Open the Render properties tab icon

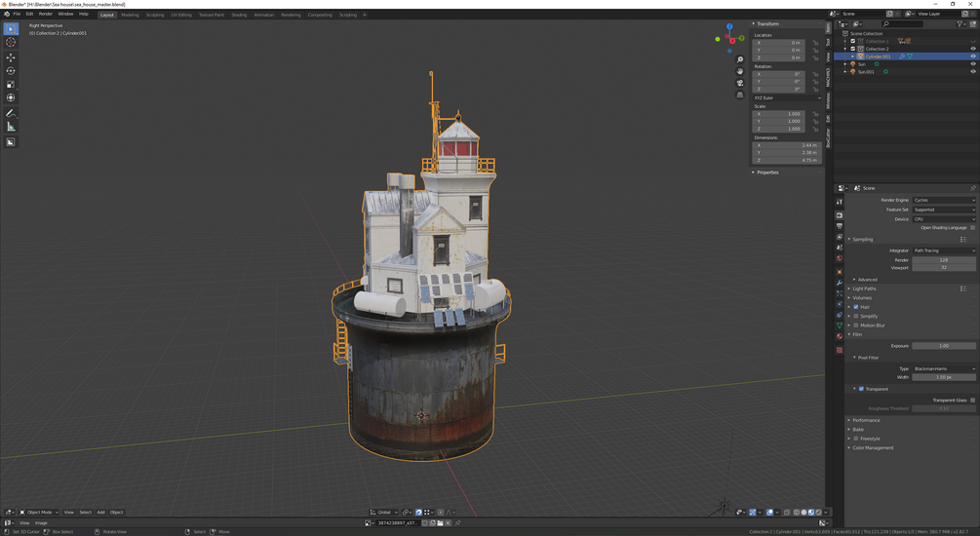pyautogui.click(x=840, y=215)
